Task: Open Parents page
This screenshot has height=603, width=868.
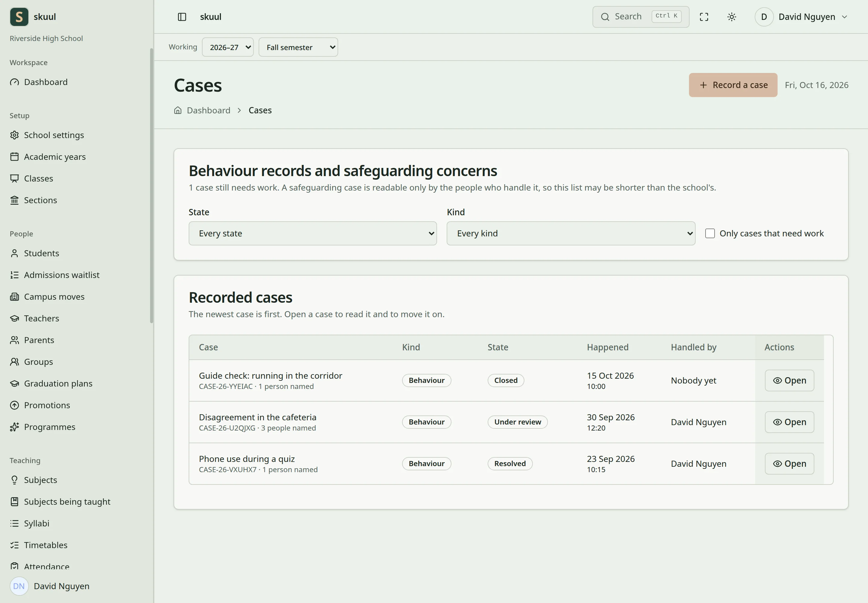Action: (x=32, y=340)
